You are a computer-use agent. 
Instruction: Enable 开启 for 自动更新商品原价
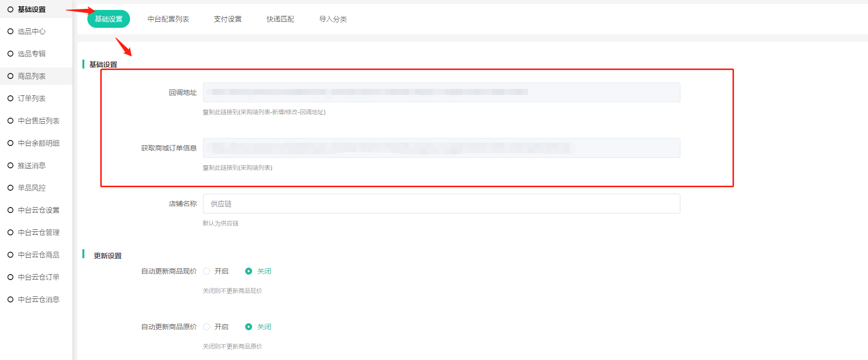(207, 327)
